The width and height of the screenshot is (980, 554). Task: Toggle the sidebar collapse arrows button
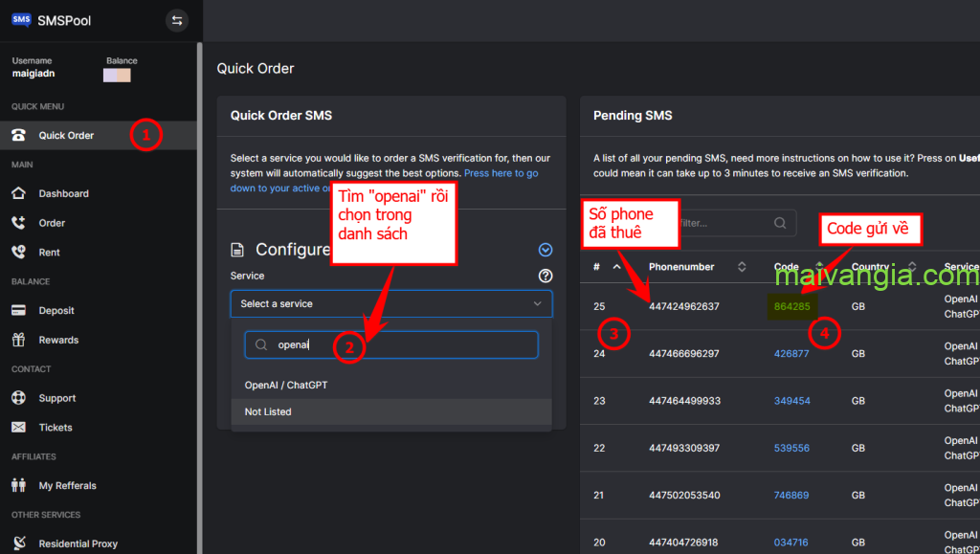[176, 20]
